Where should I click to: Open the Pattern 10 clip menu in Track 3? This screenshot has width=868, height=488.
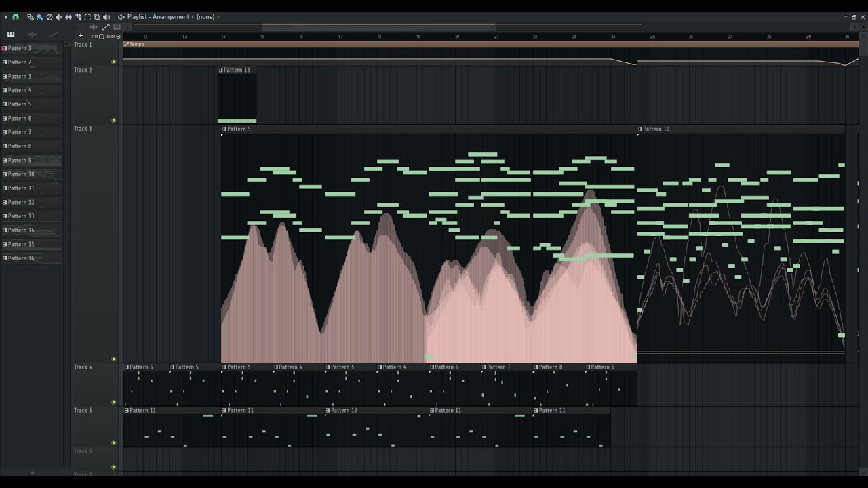[x=640, y=129]
